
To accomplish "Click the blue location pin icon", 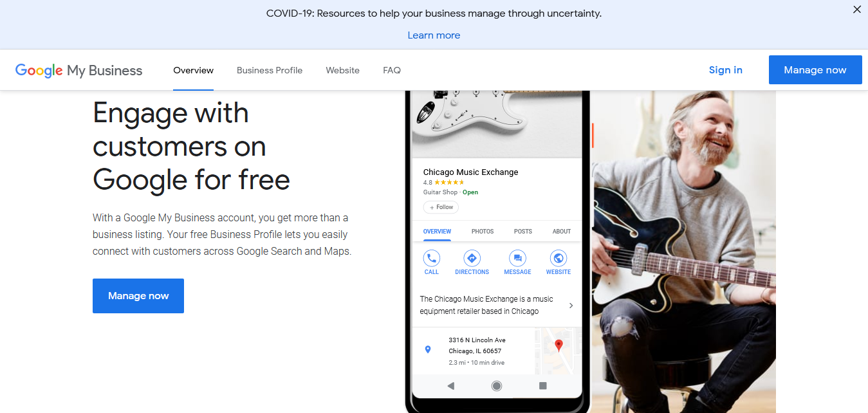I will point(428,349).
